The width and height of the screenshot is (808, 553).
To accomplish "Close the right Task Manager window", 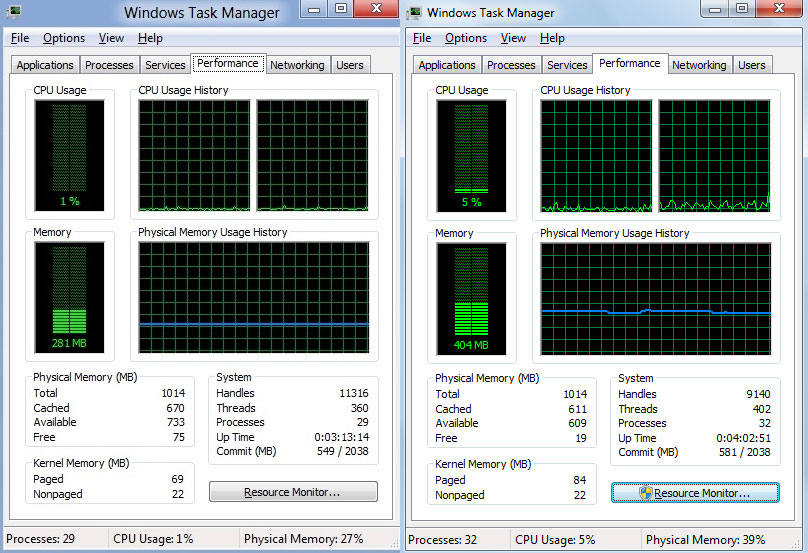I will coord(779,9).
